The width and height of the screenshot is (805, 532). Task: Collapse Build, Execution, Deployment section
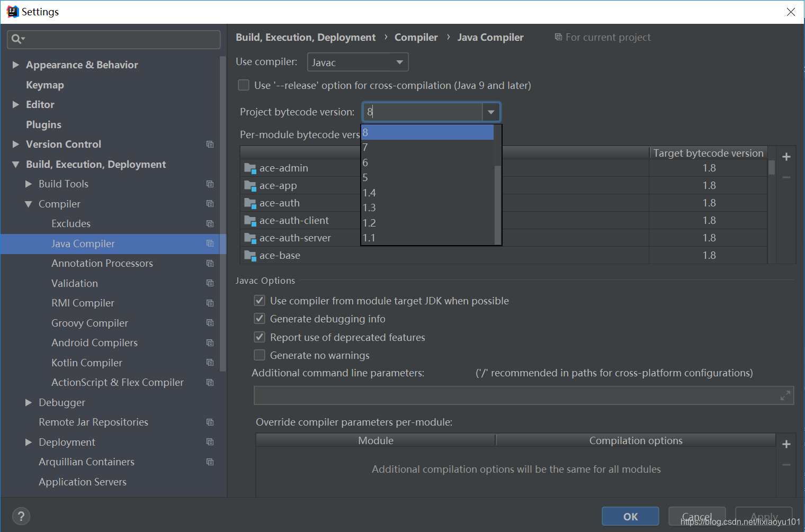[16, 165]
